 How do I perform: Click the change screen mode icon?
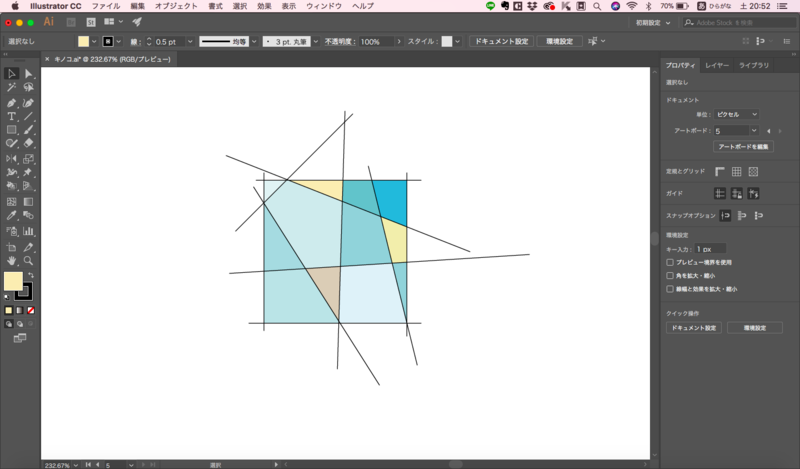click(x=20, y=338)
